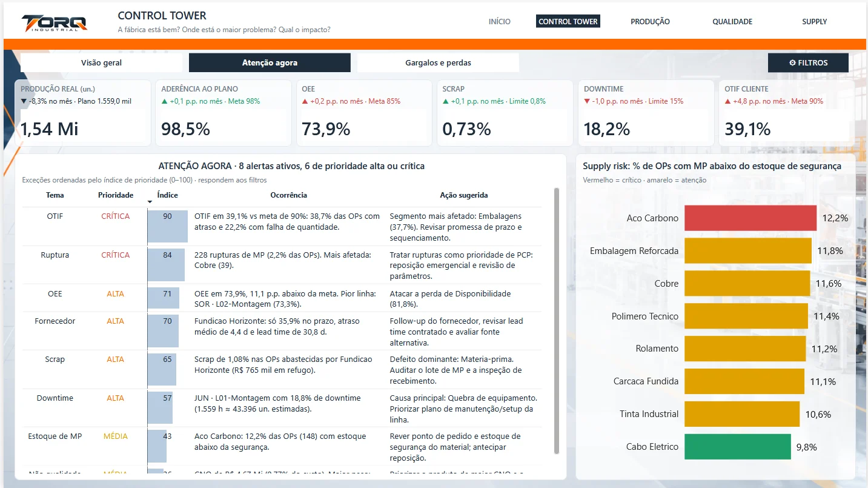Select the ADERÊNCIA AO PLANO card showing 98,5%
This screenshot has width=868, height=488.
tap(224, 113)
